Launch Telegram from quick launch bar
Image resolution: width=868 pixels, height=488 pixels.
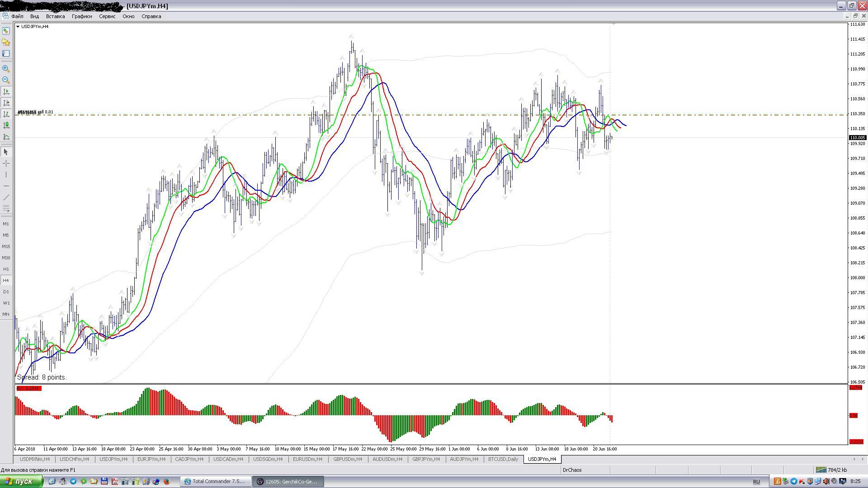tap(73, 481)
